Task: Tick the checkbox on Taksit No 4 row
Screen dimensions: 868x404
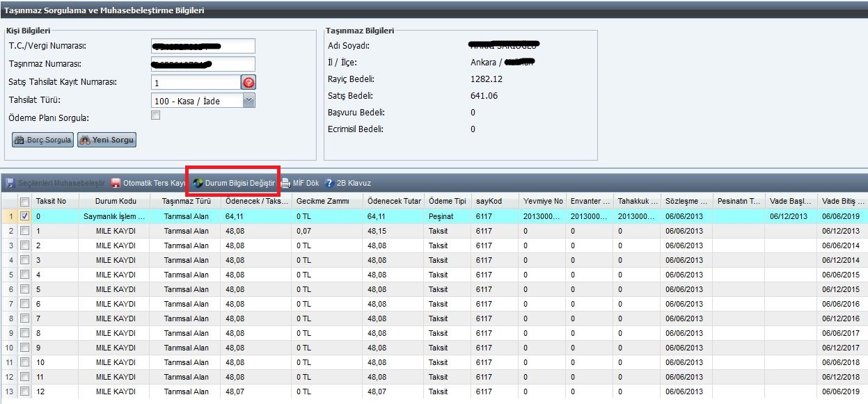Action: pyautogui.click(x=25, y=275)
